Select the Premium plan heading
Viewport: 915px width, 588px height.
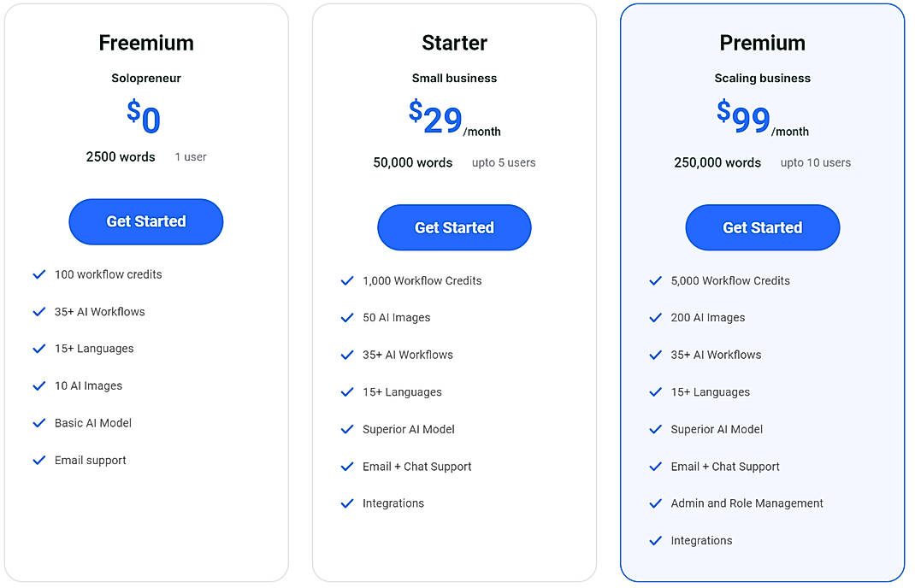point(762,43)
